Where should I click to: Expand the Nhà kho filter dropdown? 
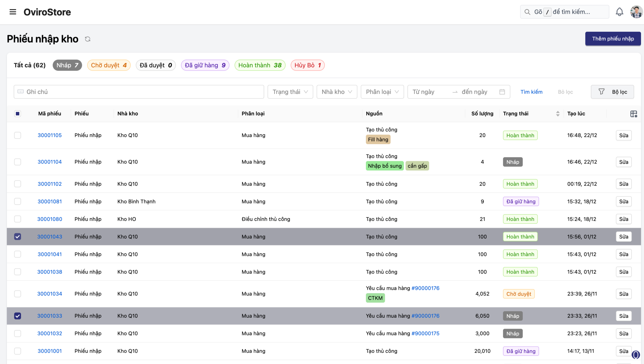337,92
